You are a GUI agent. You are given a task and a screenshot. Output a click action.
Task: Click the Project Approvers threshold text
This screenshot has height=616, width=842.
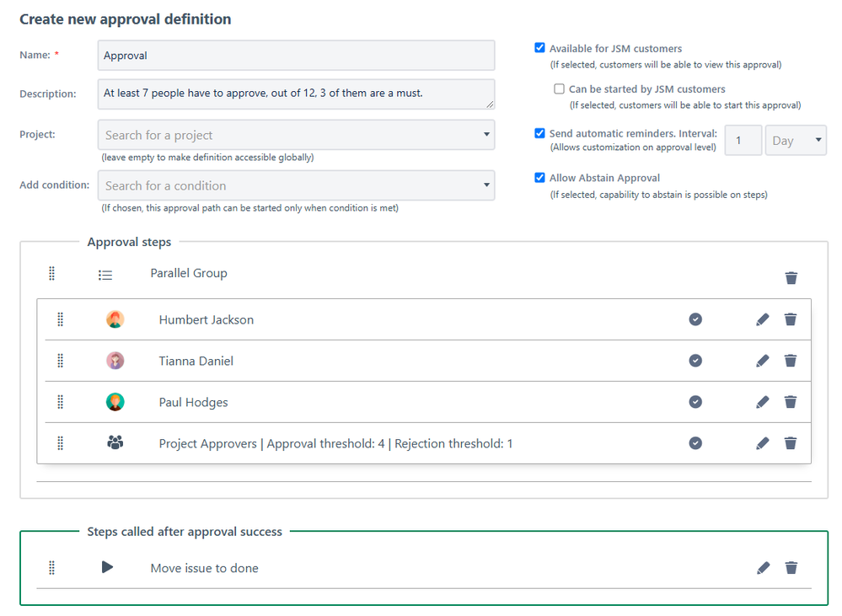(x=335, y=443)
